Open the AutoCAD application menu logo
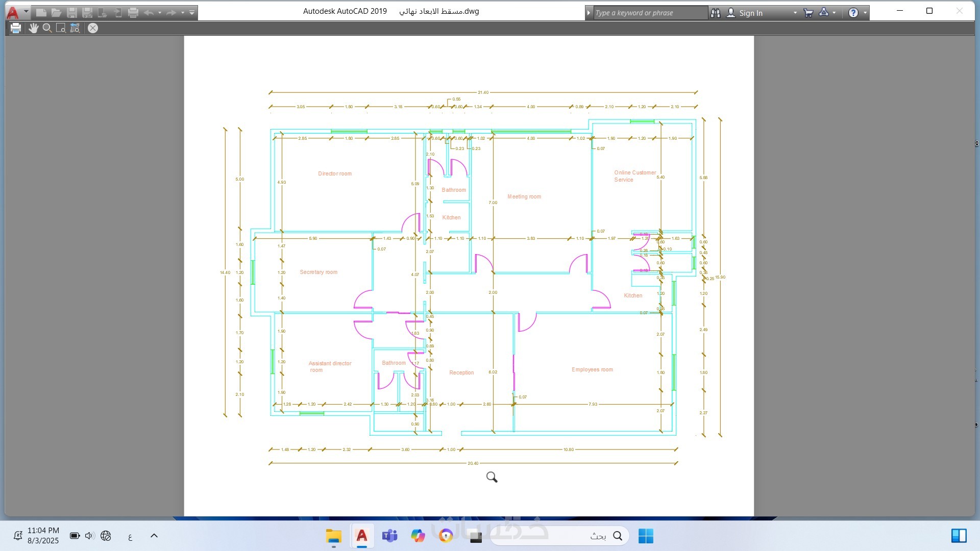This screenshot has height=551, width=980. (x=13, y=12)
